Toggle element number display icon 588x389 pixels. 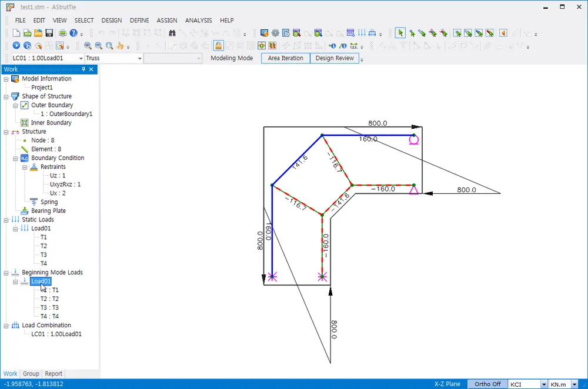pyautogui.click(x=343, y=46)
